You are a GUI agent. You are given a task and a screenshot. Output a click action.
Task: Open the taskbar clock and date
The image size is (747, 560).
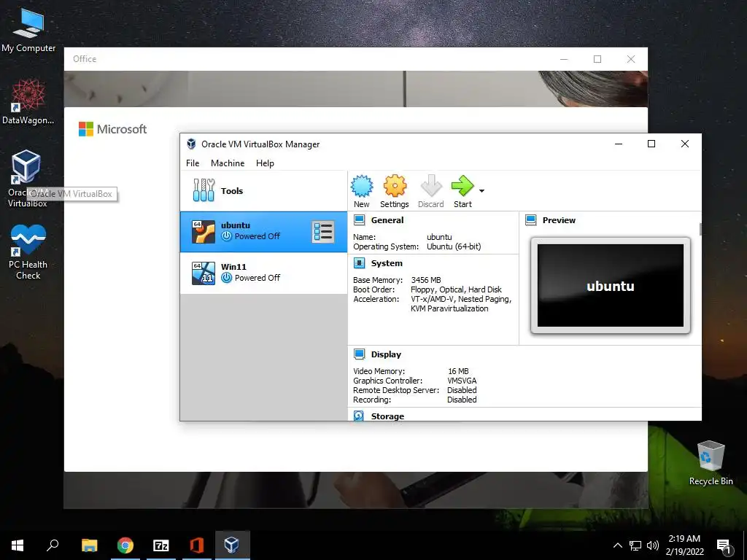684,545
